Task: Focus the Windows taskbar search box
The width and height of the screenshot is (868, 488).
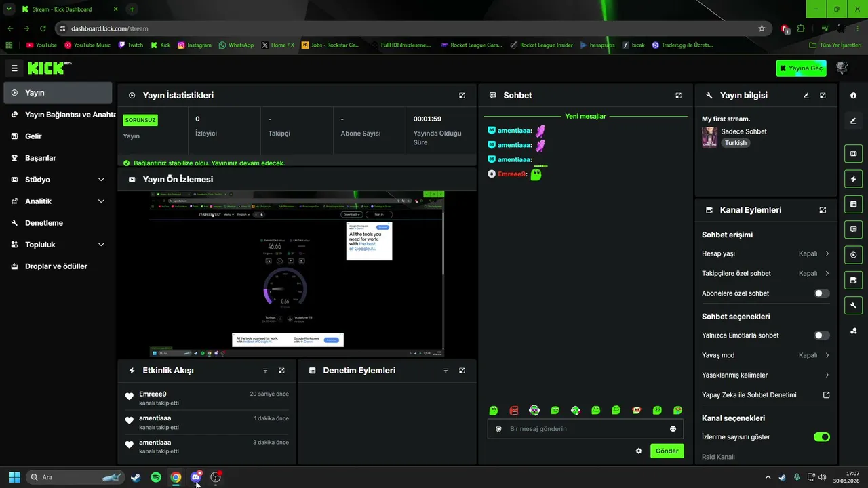Action: (x=76, y=477)
